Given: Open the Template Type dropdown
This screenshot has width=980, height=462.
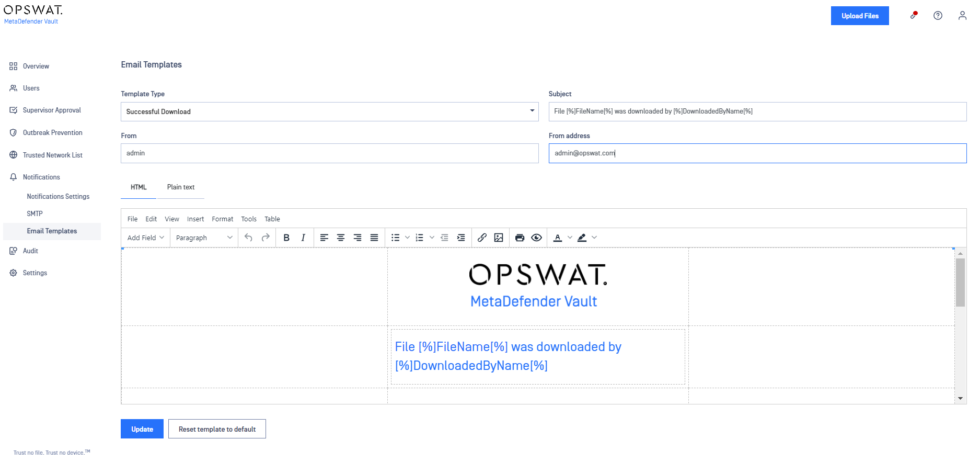Looking at the screenshot, I should (330, 111).
